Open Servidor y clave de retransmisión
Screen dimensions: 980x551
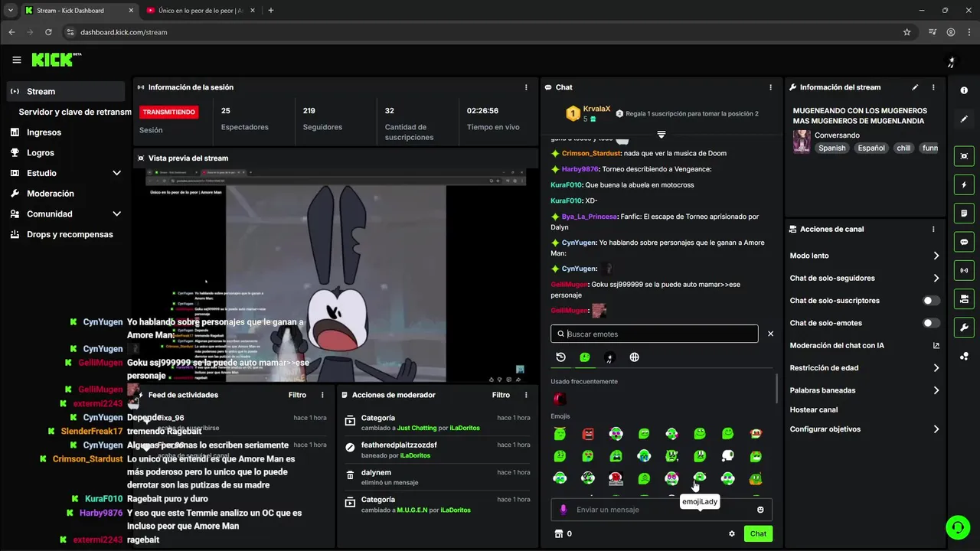pos(75,112)
